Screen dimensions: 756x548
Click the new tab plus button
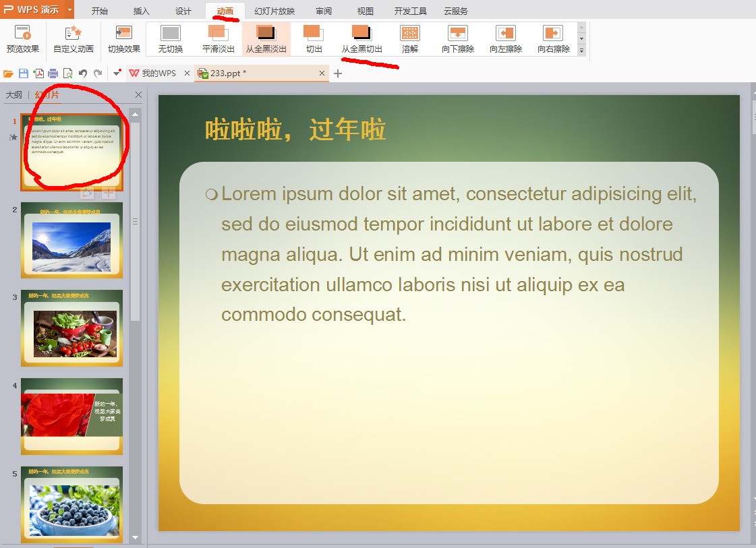(338, 73)
